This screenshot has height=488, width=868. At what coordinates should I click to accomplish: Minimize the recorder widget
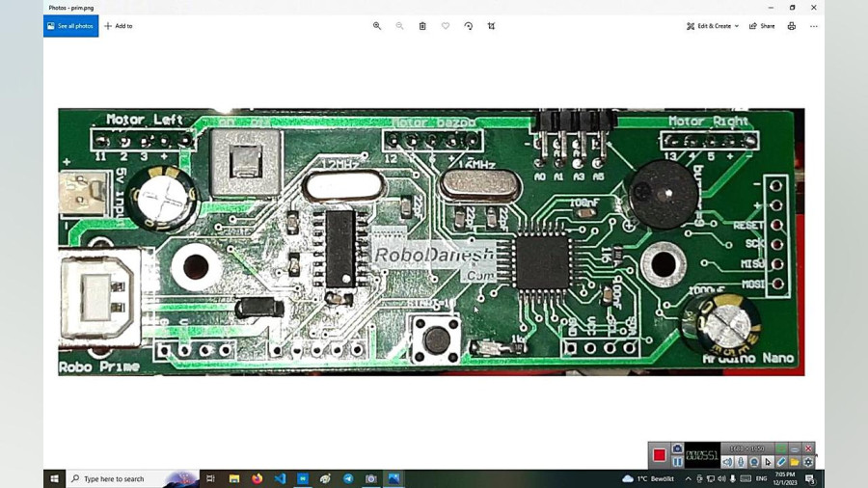tap(795, 448)
